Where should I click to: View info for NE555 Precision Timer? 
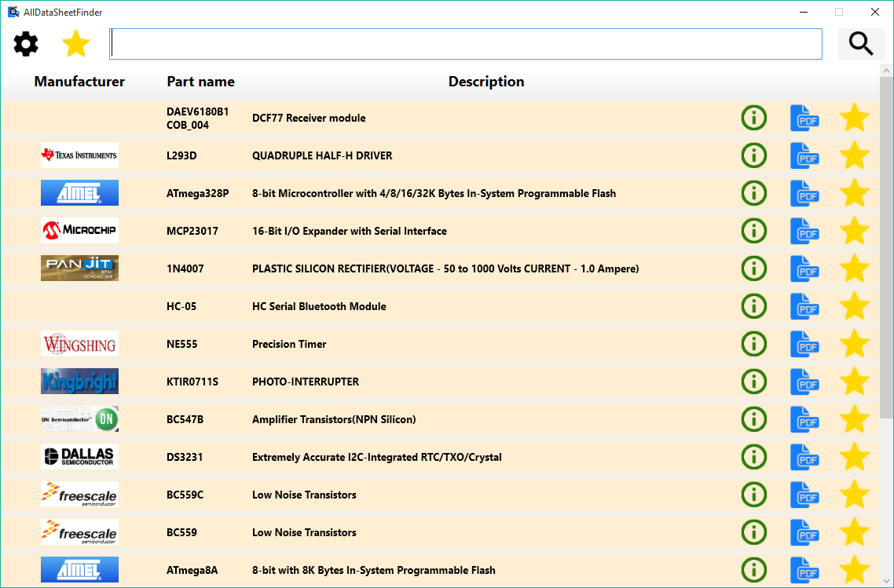click(x=753, y=344)
